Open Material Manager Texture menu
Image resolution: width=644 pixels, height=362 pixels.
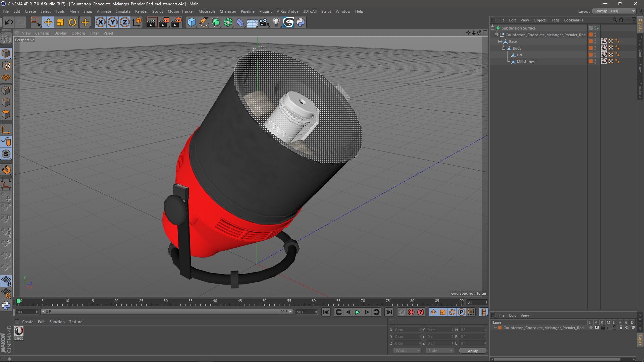coord(75,322)
